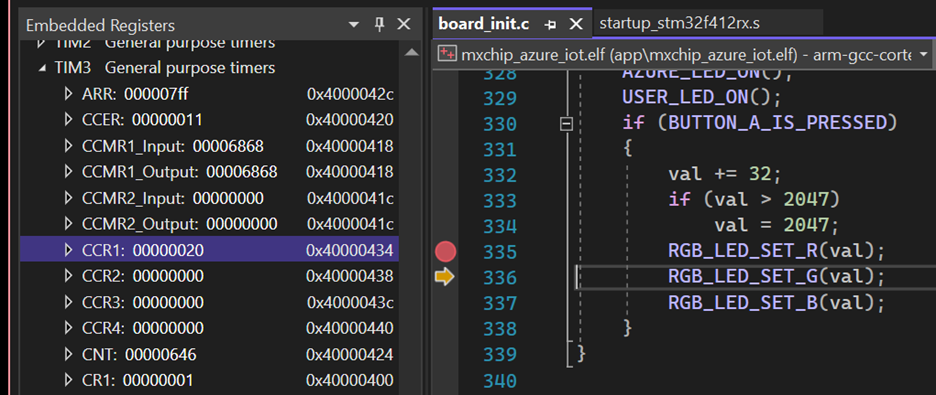Click the val += 32 statement
The image size is (936, 395).
click(725, 175)
